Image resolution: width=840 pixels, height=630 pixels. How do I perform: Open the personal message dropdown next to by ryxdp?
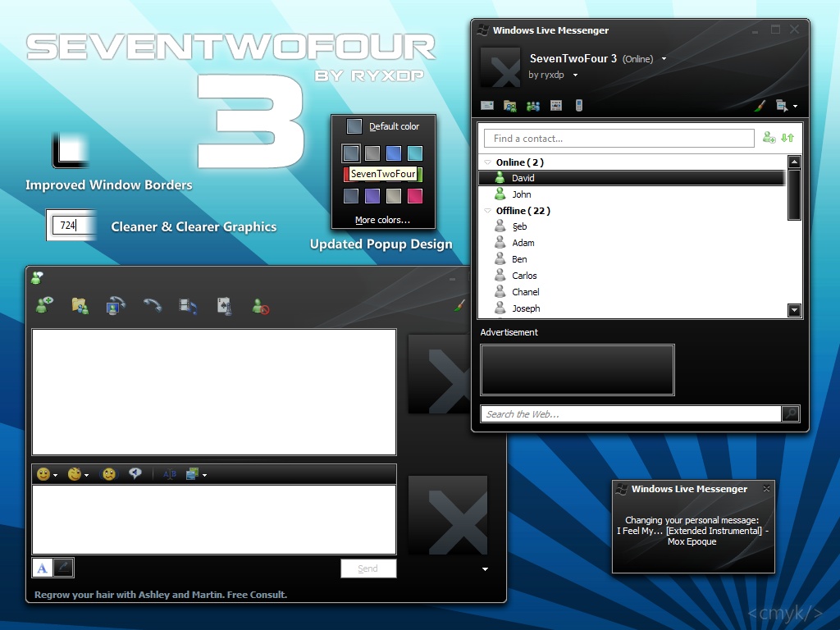coord(575,75)
